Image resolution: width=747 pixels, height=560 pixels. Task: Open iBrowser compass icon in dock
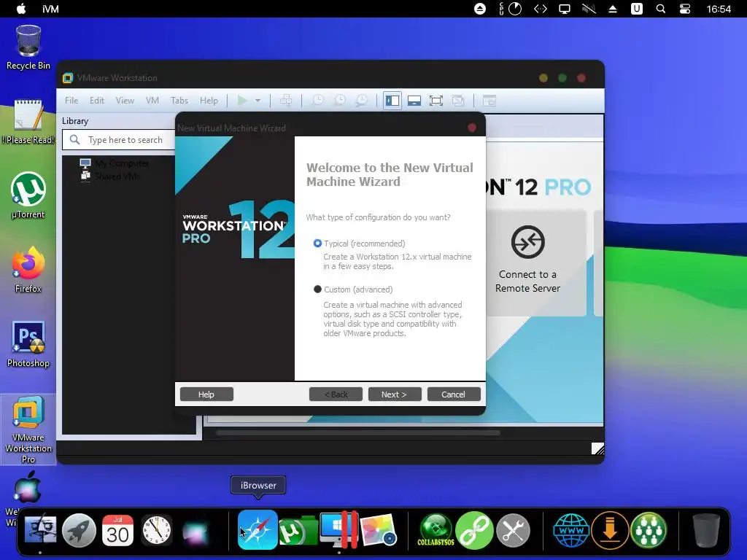pyautogui.click(x=258, y=529)
